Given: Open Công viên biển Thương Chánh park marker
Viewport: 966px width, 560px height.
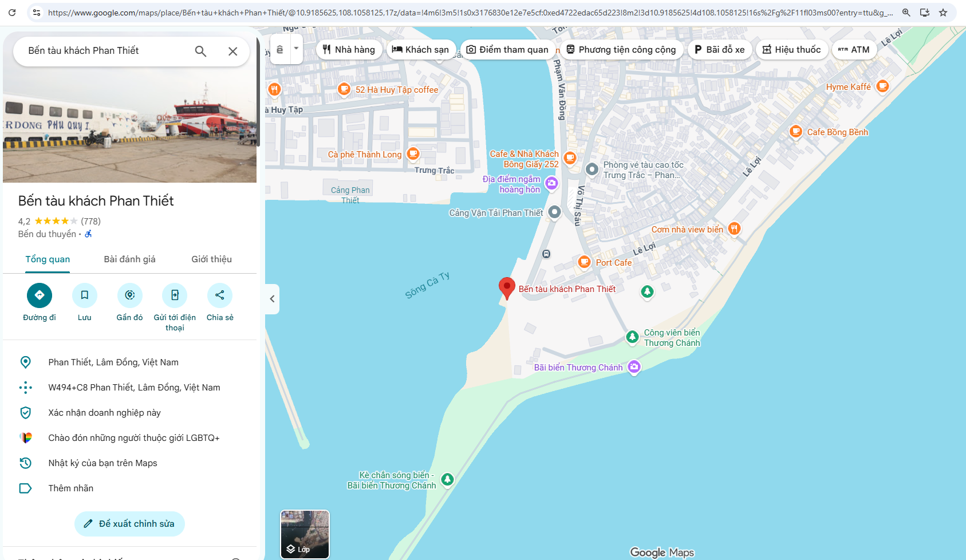Looking at the screenshot, I should [x=632, y=337].
